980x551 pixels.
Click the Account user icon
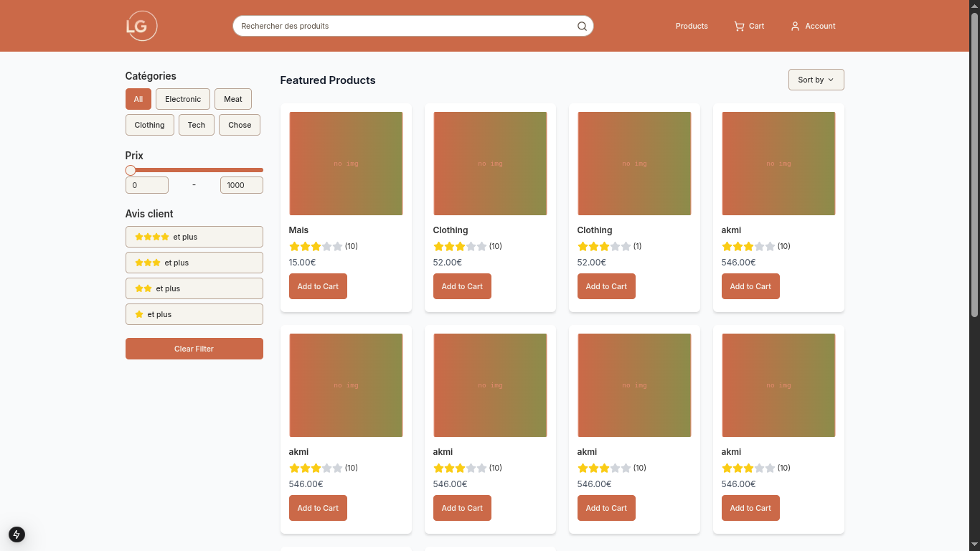795,27
